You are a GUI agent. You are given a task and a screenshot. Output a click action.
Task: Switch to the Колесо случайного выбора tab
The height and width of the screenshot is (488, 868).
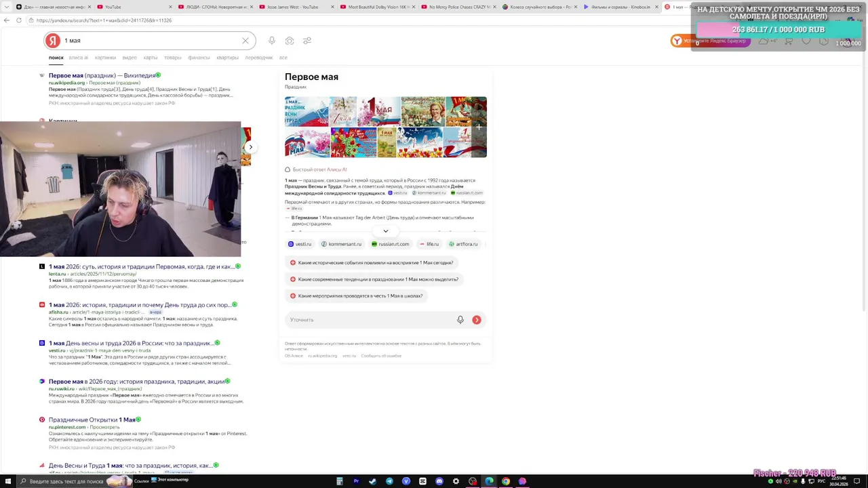click(x=540, y=7)
